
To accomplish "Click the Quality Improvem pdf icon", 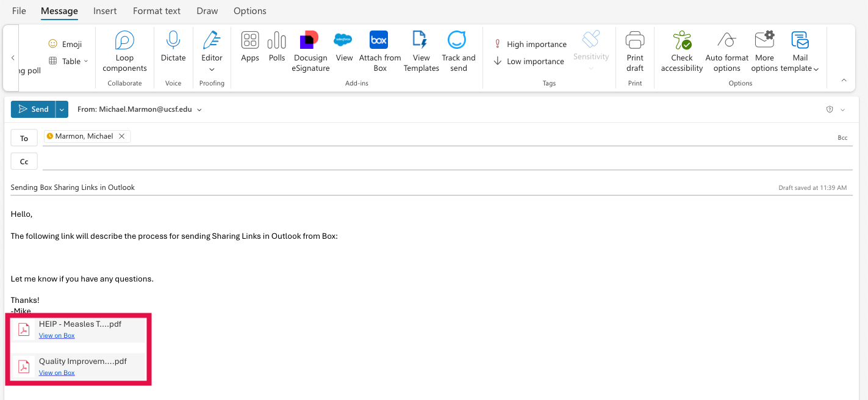I will click(x=24, y=367).
